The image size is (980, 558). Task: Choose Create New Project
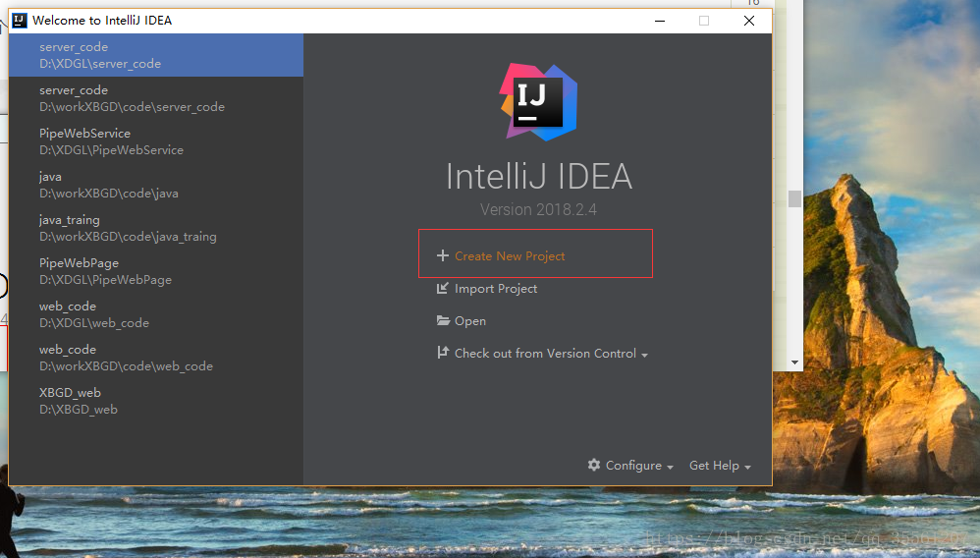510,255
